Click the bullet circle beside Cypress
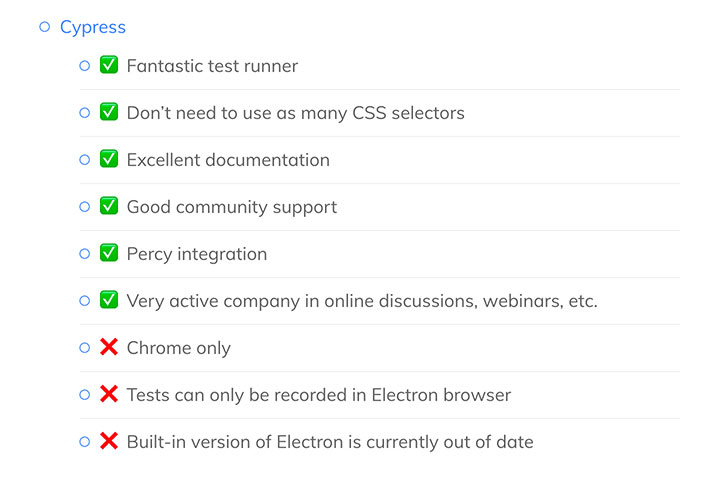This screenshot has width=715, height=480. click(44, 27)
